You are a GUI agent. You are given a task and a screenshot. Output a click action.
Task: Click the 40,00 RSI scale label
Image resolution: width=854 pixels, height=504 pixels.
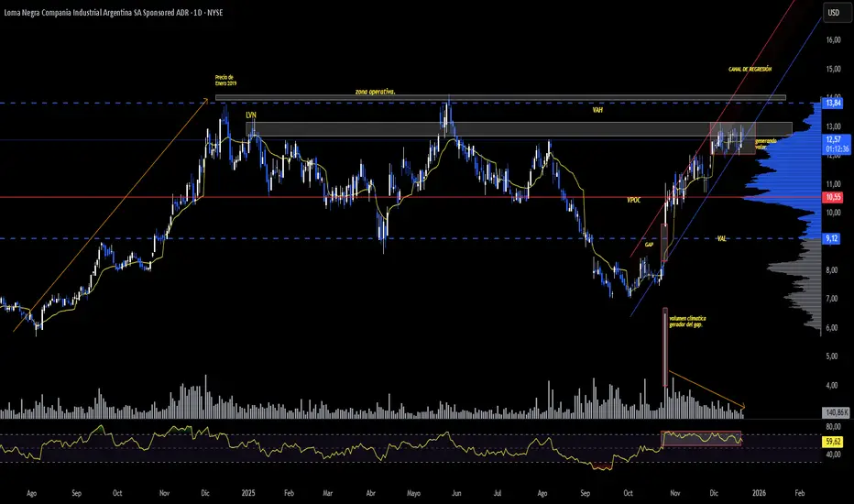833,454
